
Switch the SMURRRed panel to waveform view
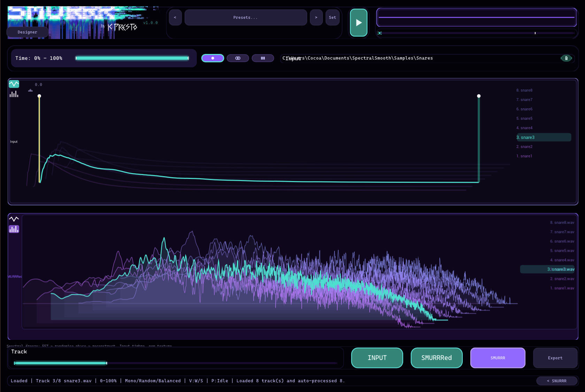coord(14,219)
